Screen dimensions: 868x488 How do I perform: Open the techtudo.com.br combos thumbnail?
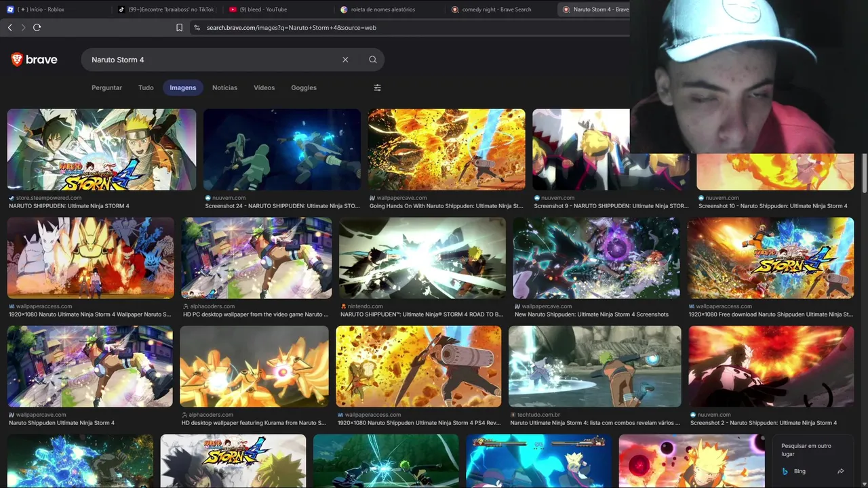[x=595, y=366]
